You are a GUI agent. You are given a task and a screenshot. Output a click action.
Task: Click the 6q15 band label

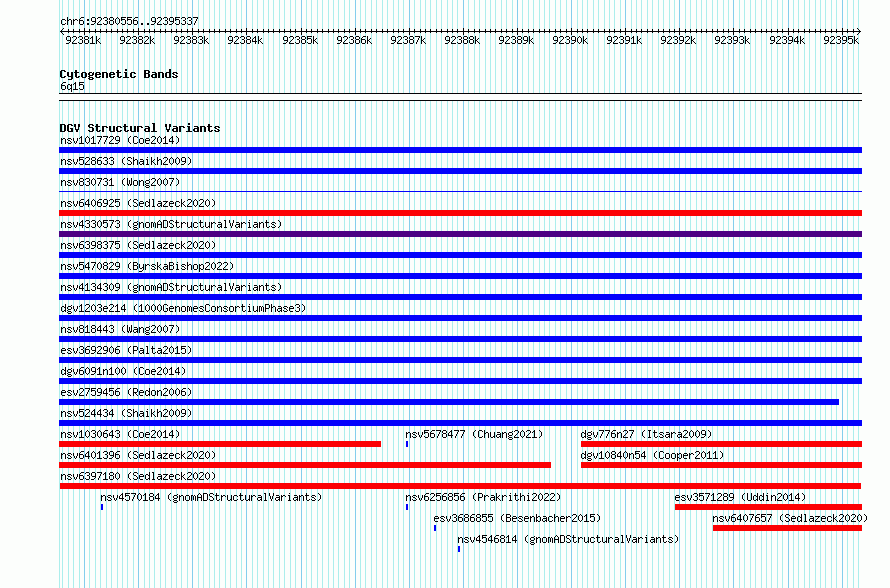(73, 86)
